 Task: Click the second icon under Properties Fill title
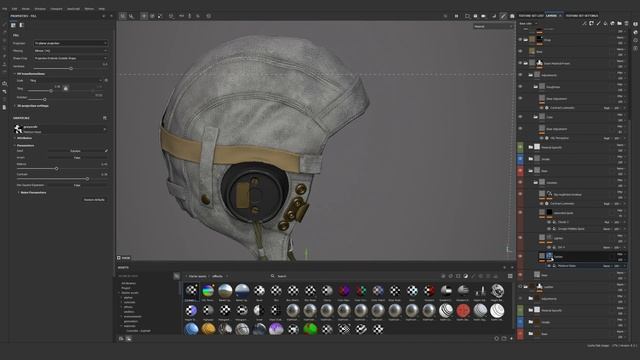22,25
